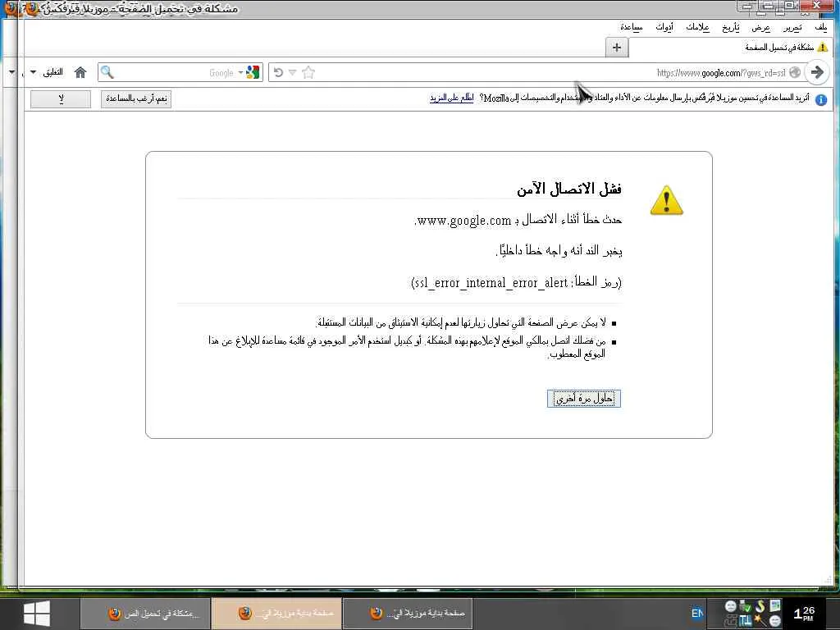Open the تحرير (Edit) menu
The height and width of the screenshot is (630, 840).
(x=792, y=27)
